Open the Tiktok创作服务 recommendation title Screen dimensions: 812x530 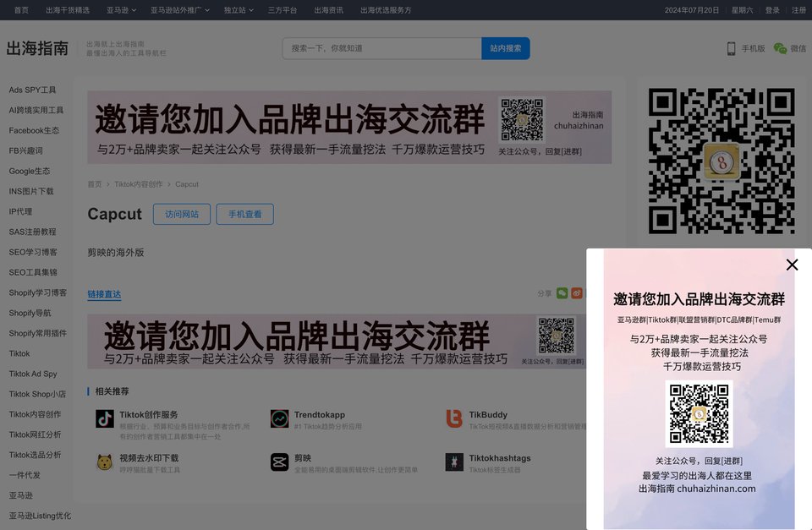149,414
